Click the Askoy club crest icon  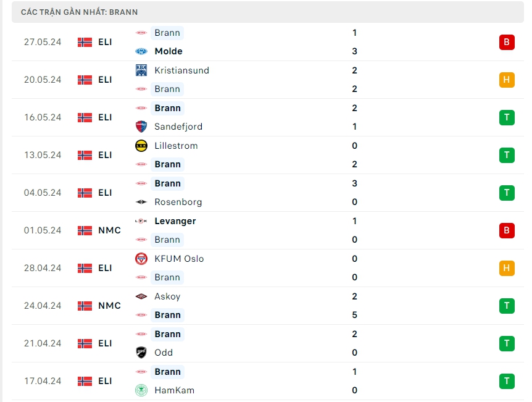pos(141,296)
